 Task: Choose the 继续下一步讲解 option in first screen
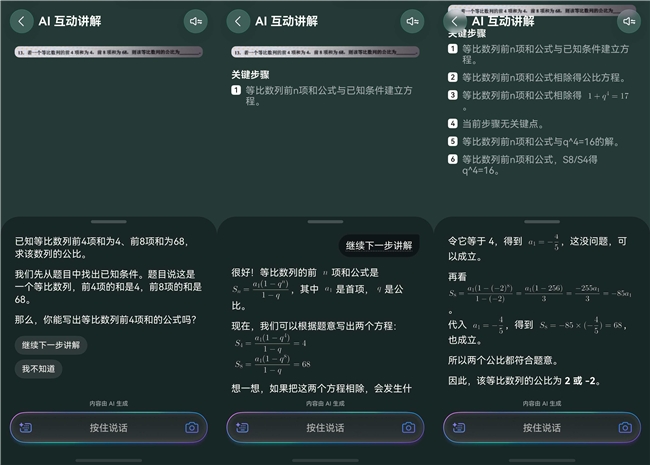click(x=51, y=345)
